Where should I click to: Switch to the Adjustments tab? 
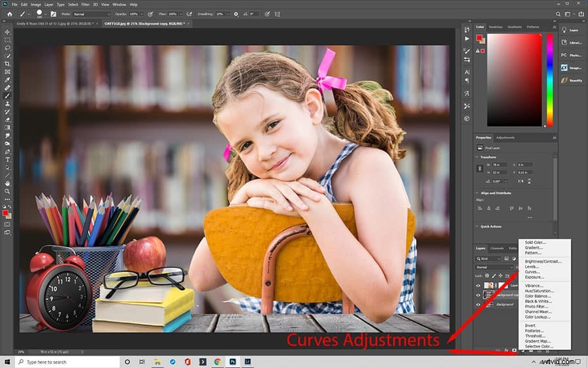(x=505, y=138)
